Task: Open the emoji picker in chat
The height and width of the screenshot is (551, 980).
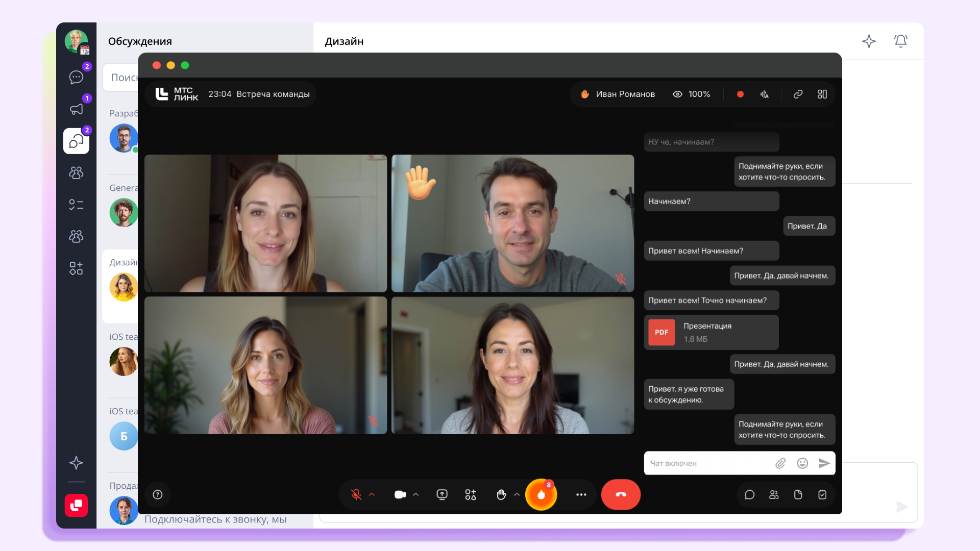Action: point(802,463)
